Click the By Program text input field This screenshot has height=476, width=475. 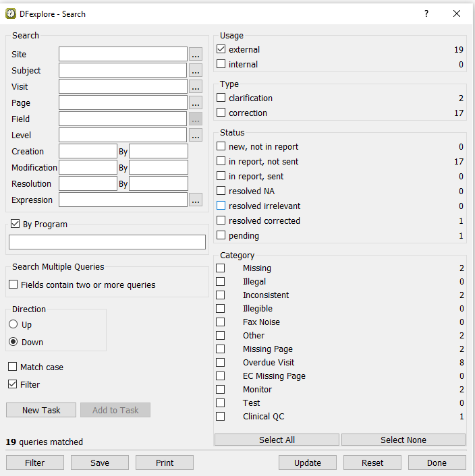point(107,242)
